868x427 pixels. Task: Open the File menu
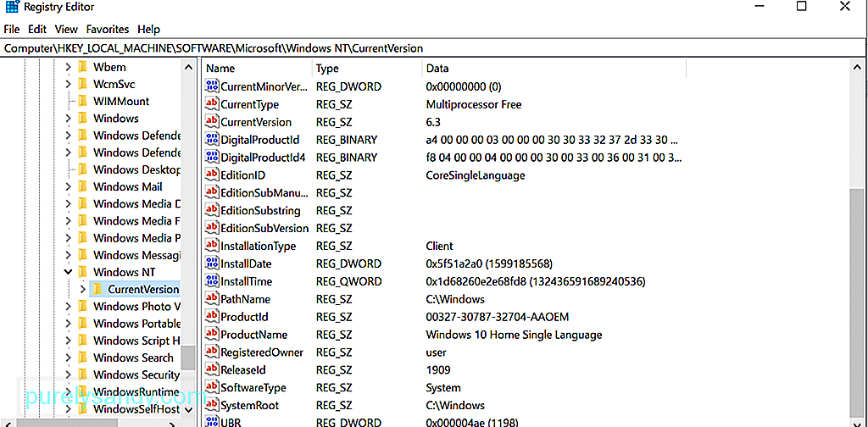[12, 30]
